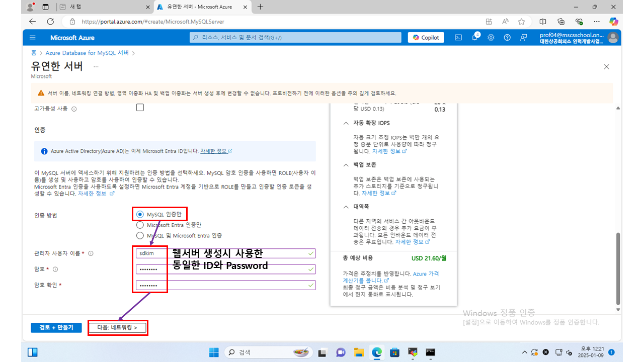
Task: Open Edge Copilot sidebar icon
Action: tap(613, 22)
